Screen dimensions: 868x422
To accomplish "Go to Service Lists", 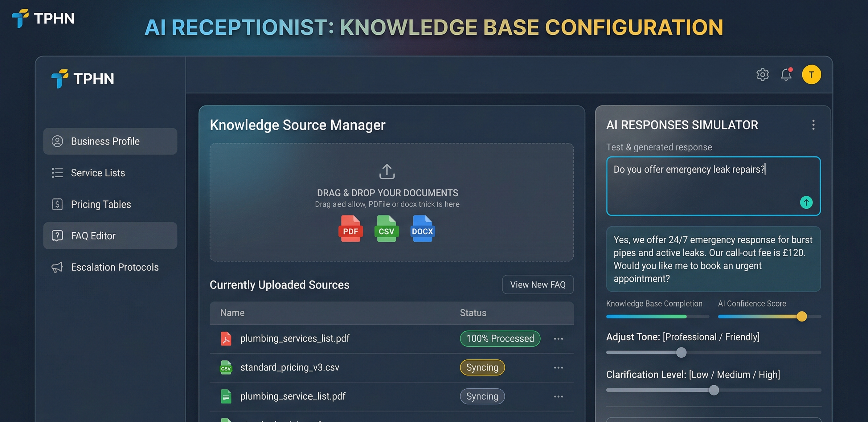I will [110, 173].
